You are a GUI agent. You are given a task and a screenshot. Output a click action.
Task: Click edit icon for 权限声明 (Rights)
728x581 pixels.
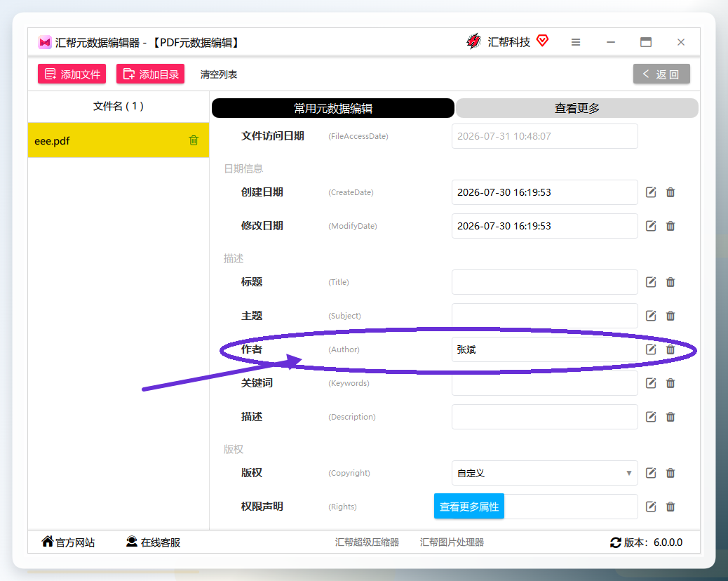[x=651, y=507]
